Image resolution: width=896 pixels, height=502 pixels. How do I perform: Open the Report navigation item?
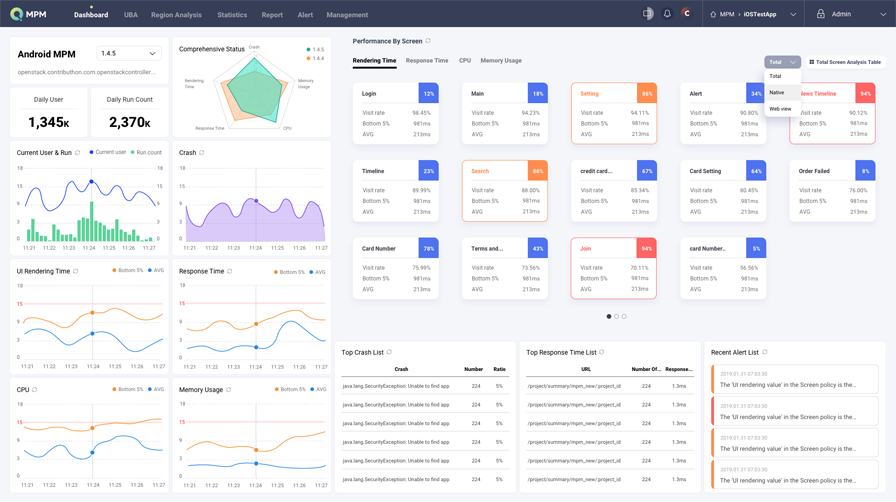[272, 15]
